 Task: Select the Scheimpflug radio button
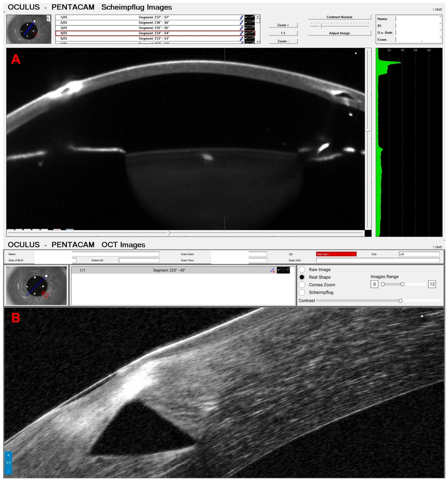point(302,292)
